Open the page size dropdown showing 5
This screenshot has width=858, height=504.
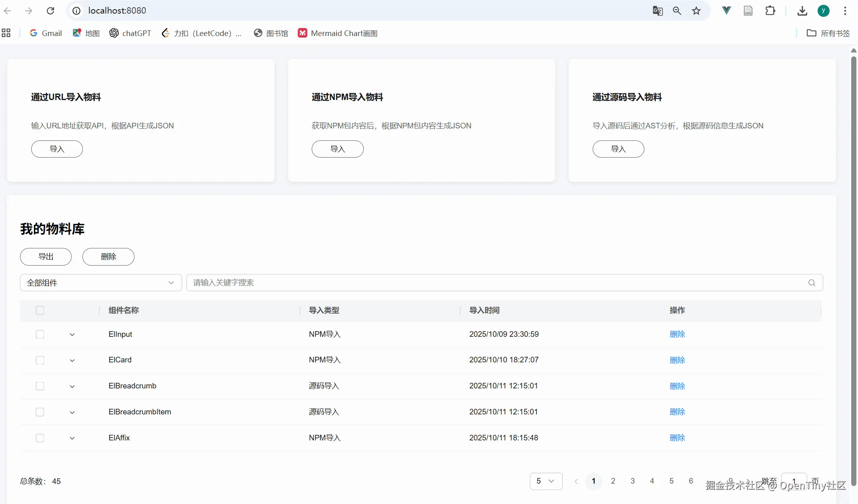pos(546,481)
